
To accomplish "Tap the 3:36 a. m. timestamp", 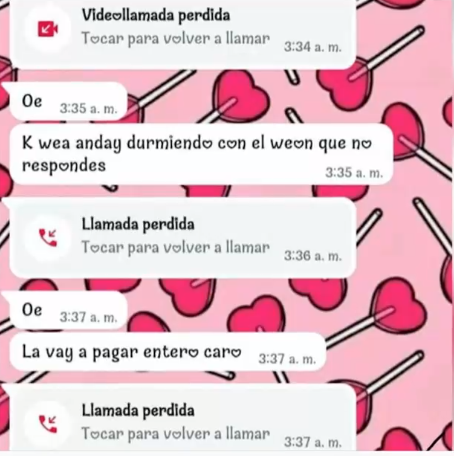I will pyautogui.click(x=313, y=256).
